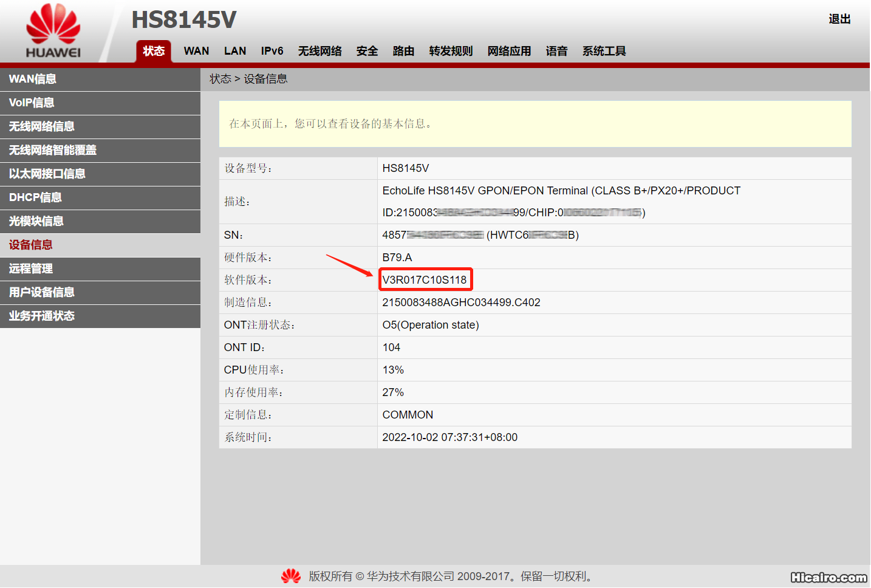The height and width of the screenshot is (588, 871).
Task: Select 无线网络智能覆盖 sidebar item
Action: (x=100, y=150)
